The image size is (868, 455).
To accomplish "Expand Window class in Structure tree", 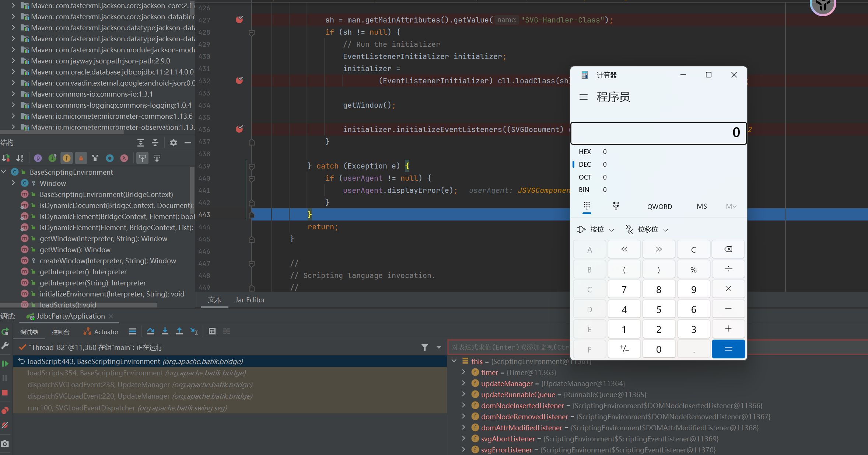I will pos(13,183).
